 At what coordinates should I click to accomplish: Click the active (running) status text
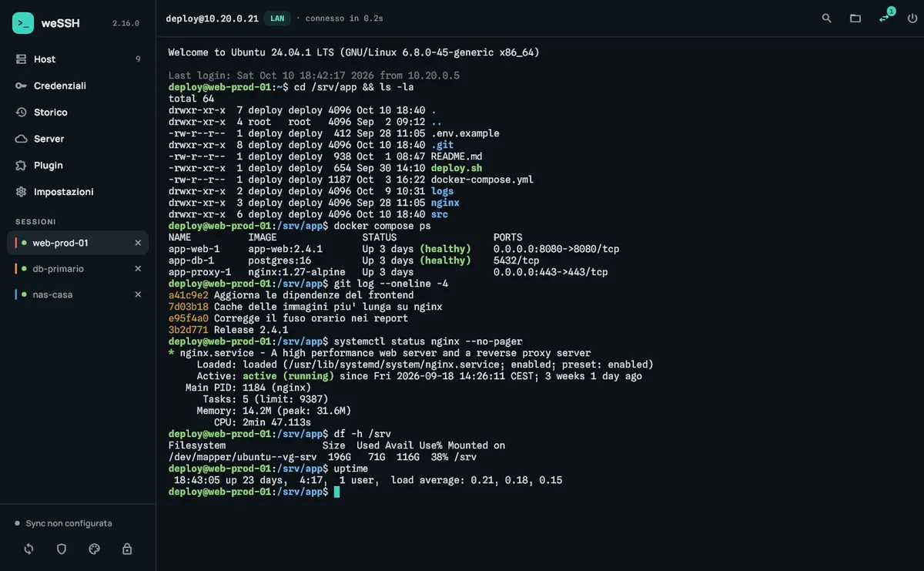tap(288, 376)
